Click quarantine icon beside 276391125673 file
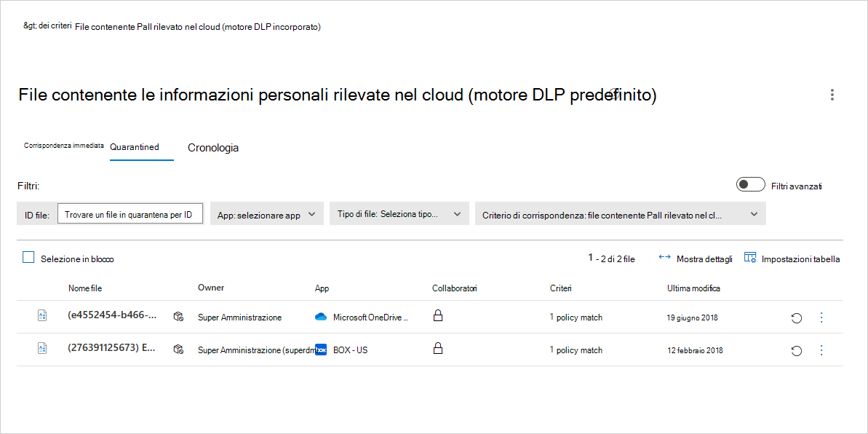The width and height of the screenshot is (868, 434). pyautogui.click(x=178, y=350)
